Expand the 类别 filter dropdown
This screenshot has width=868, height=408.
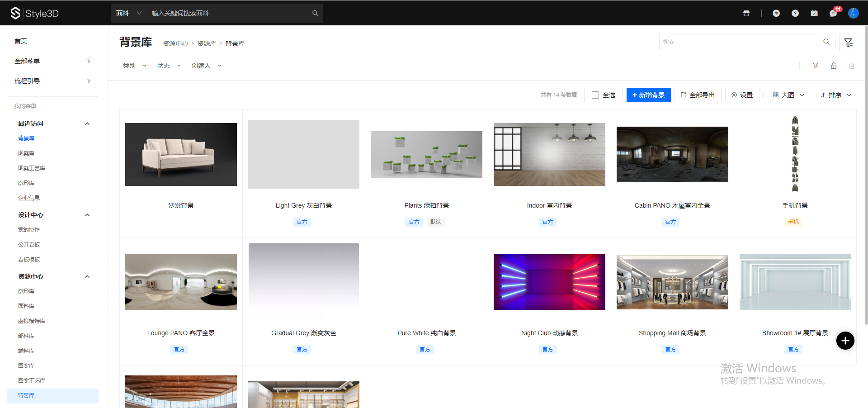click(134, 66)
